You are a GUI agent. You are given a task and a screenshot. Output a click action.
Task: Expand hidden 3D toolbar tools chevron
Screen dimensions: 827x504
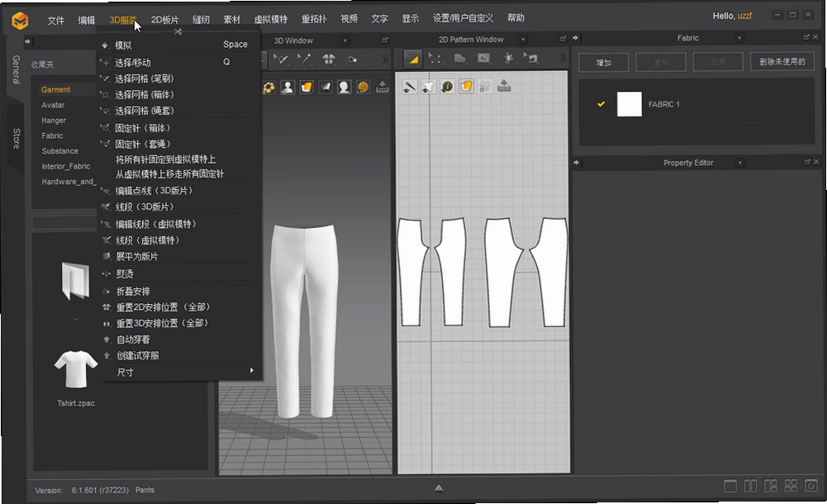coord(385,59)
